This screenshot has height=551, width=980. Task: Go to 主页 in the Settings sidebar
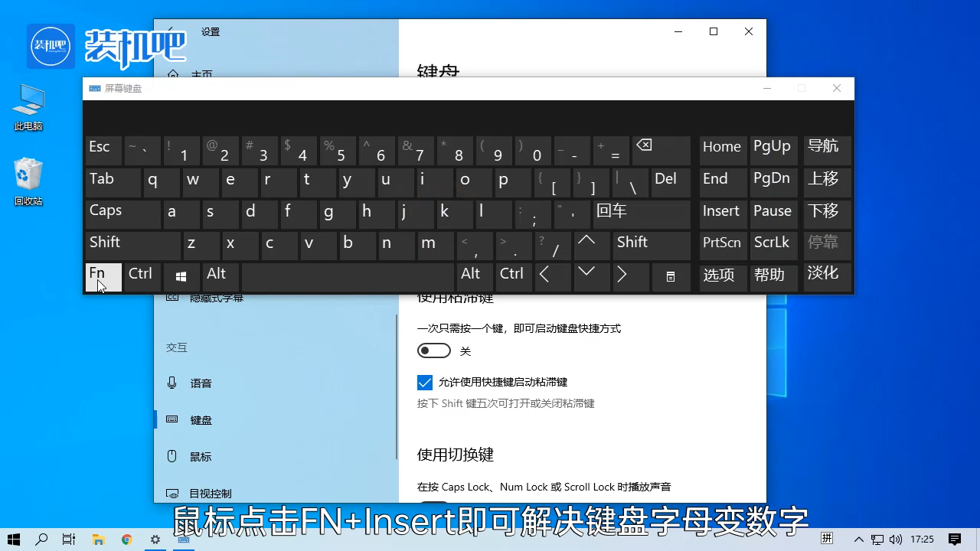(201, 74)
